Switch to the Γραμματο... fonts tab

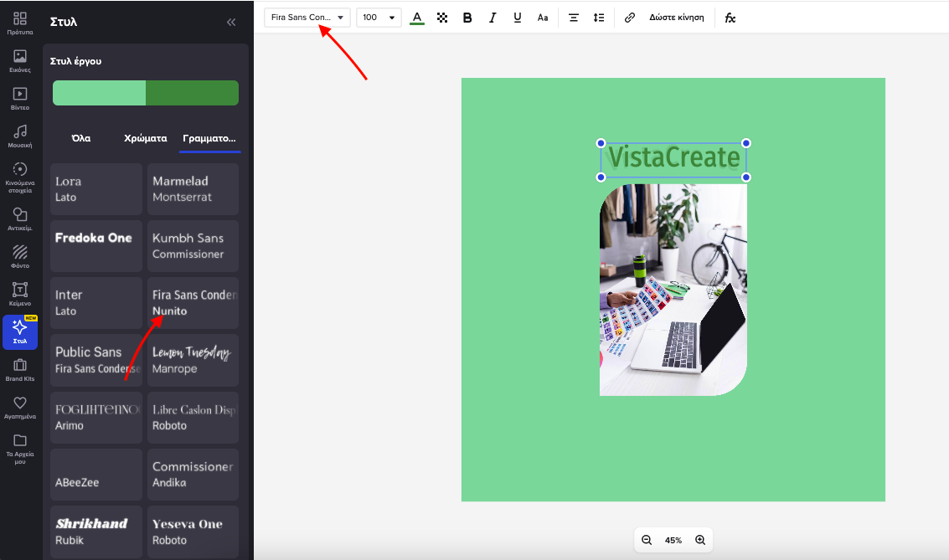pos(209,138)
